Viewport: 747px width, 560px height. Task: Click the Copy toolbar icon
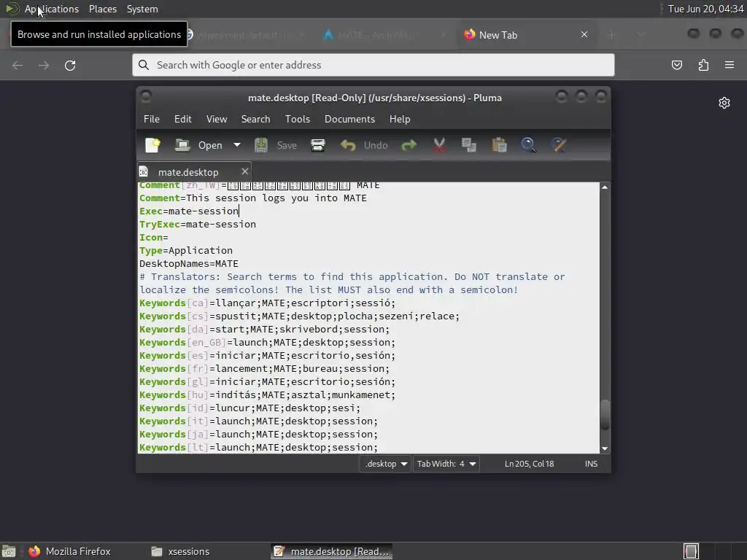[469, 145]
